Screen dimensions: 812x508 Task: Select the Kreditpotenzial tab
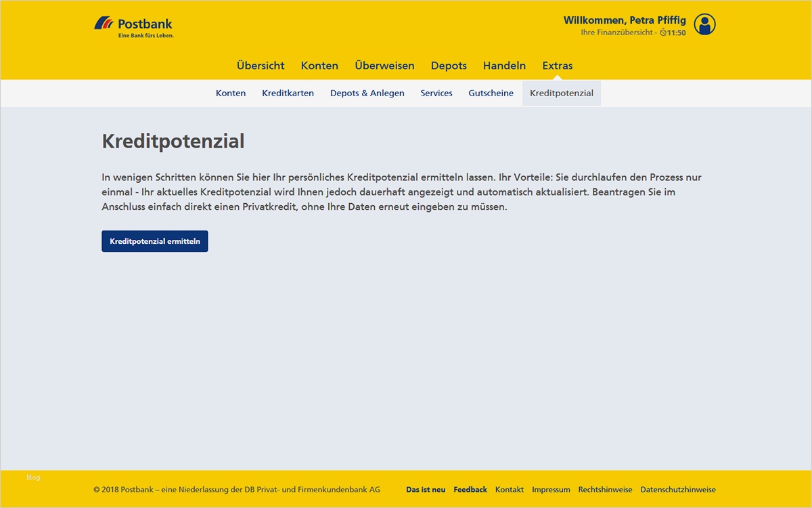tap(561, 93)
